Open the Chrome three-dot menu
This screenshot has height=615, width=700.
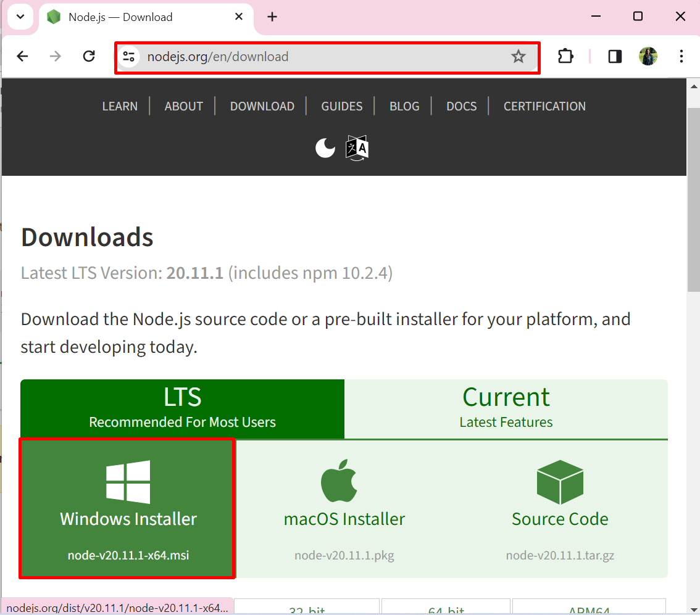(x=681, y=56)
